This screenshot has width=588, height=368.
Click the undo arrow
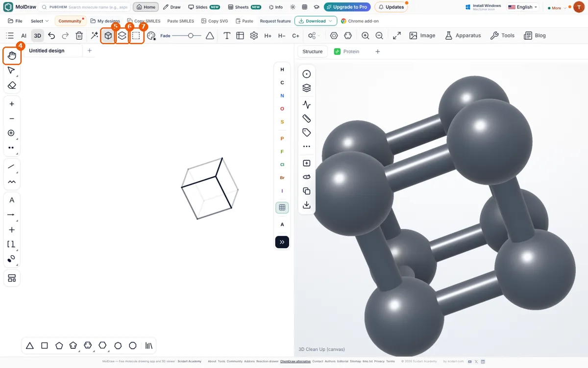coord(51,35)
